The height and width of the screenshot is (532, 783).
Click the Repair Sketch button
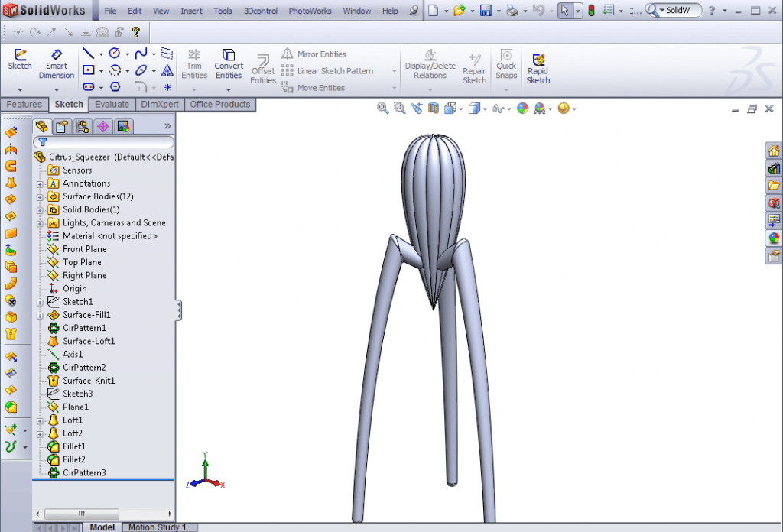pyautogui.click(x=474, y=69)
